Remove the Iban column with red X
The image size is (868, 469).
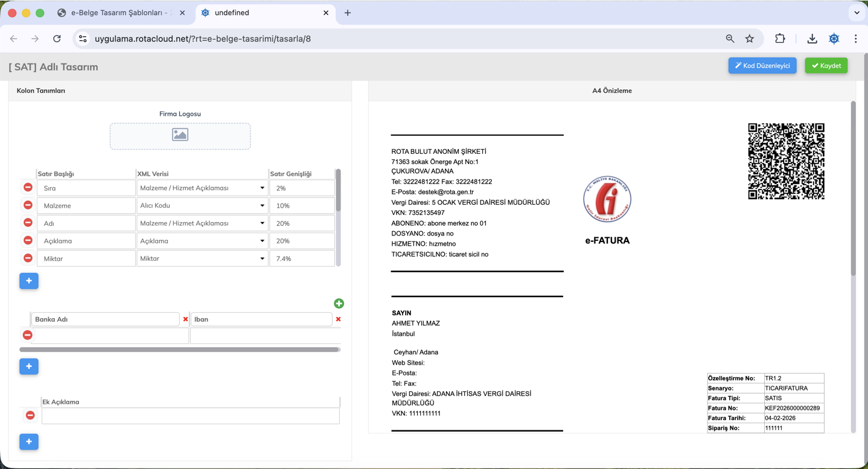338,319
